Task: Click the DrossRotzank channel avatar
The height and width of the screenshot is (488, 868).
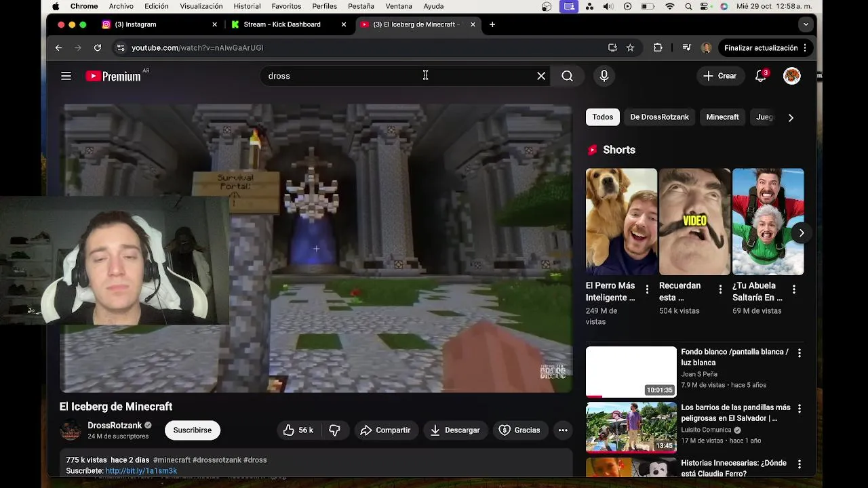Action: point(71,430)
